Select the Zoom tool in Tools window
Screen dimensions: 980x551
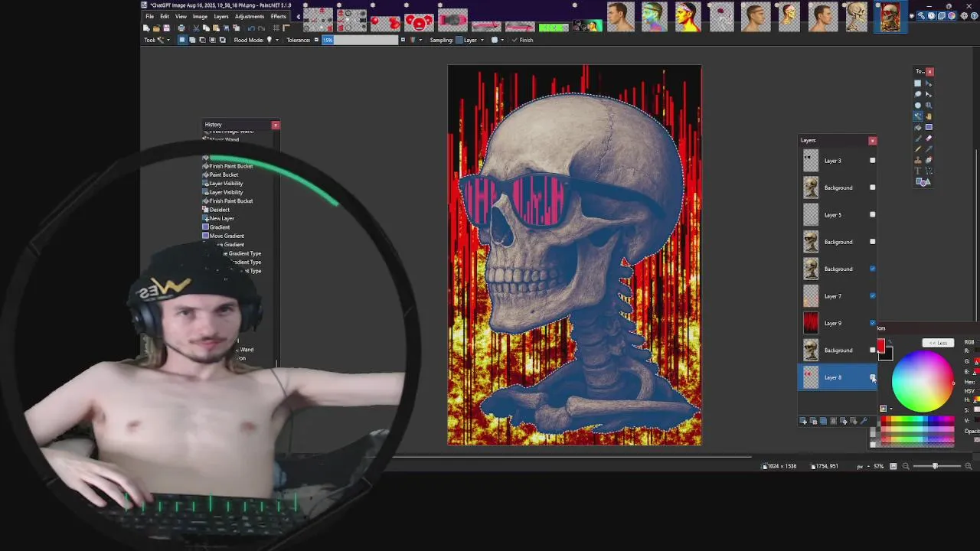click(x=929, y=105)
